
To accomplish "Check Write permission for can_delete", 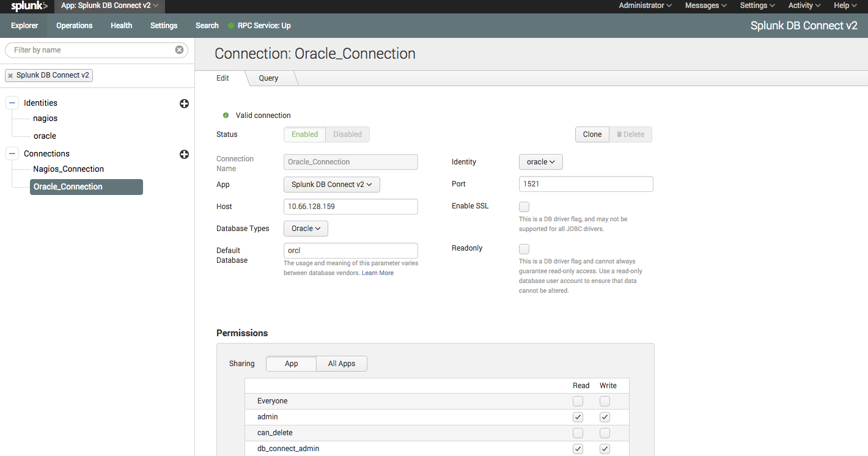I will (x=605, y=433).
